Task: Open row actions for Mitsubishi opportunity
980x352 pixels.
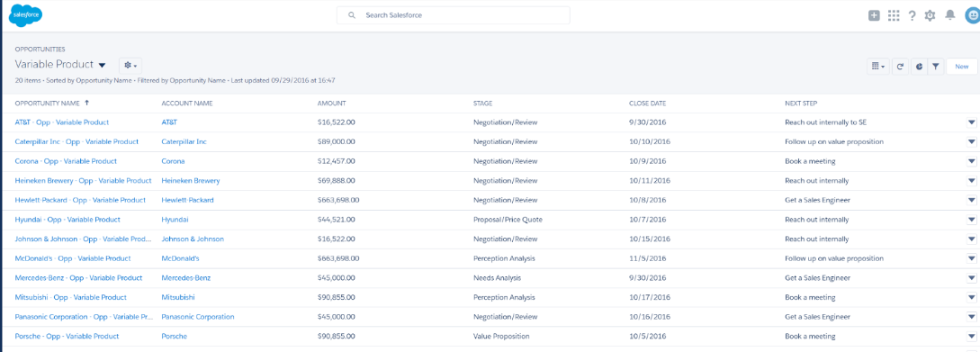Action: 971,298
